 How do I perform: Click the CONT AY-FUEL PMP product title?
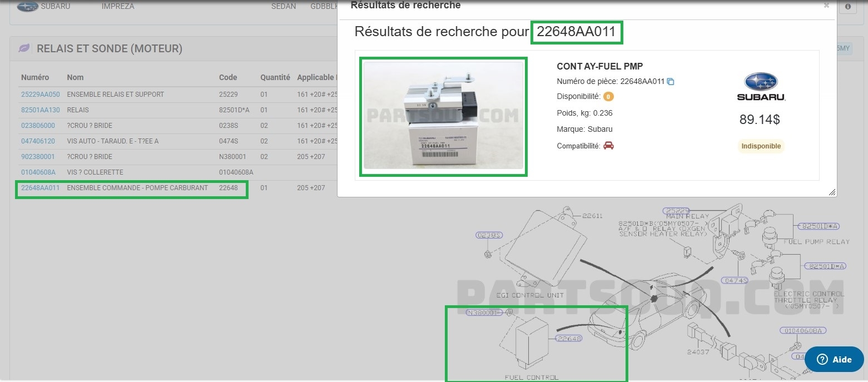tap(600, 67)
